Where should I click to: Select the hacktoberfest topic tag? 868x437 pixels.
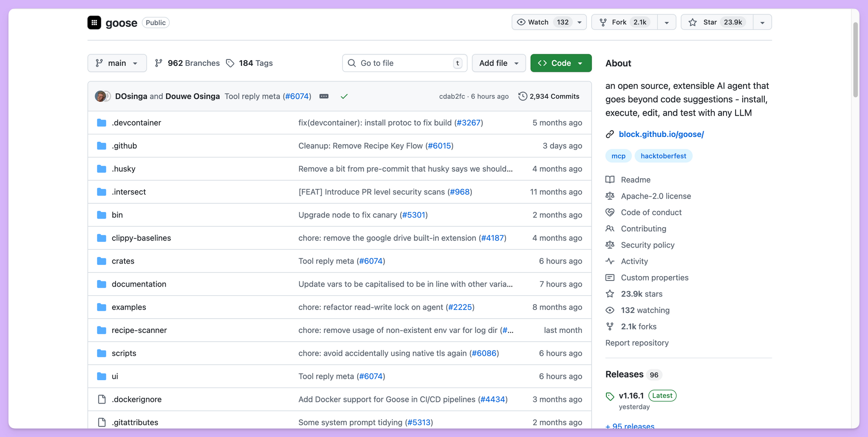point(663,156)
